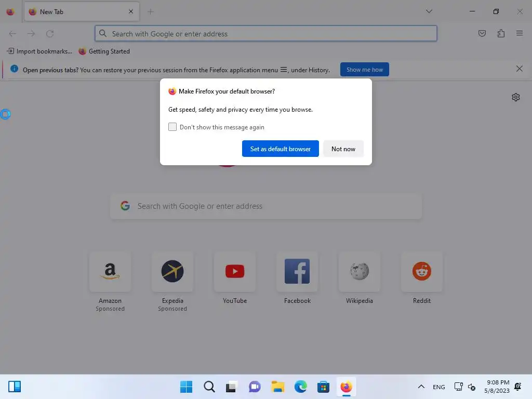Click muted volume tray icon
Viewport: 532px width, 399px height.
[472, 387]
